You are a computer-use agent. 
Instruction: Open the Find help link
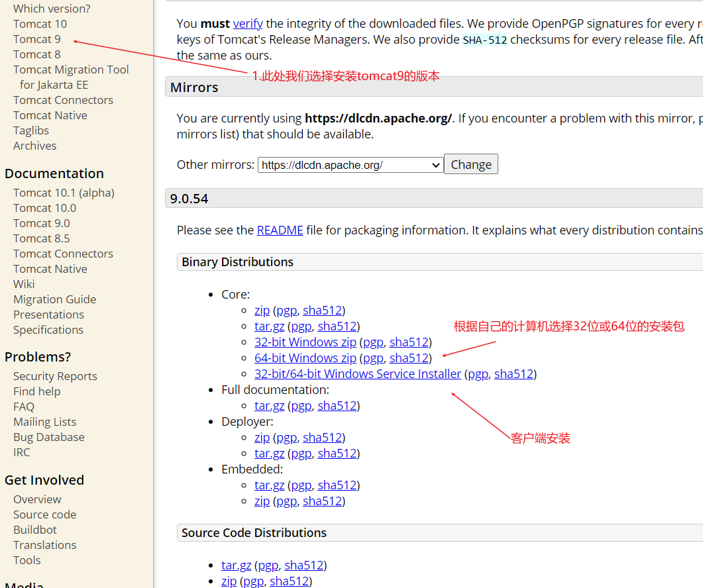point(36,391)
